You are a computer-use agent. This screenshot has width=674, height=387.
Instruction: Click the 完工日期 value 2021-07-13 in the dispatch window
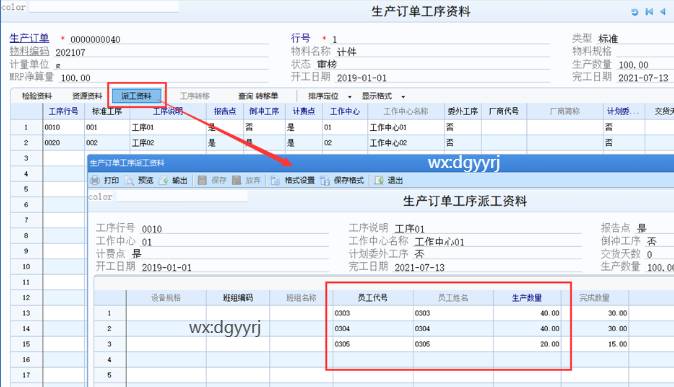click(420, 267)
